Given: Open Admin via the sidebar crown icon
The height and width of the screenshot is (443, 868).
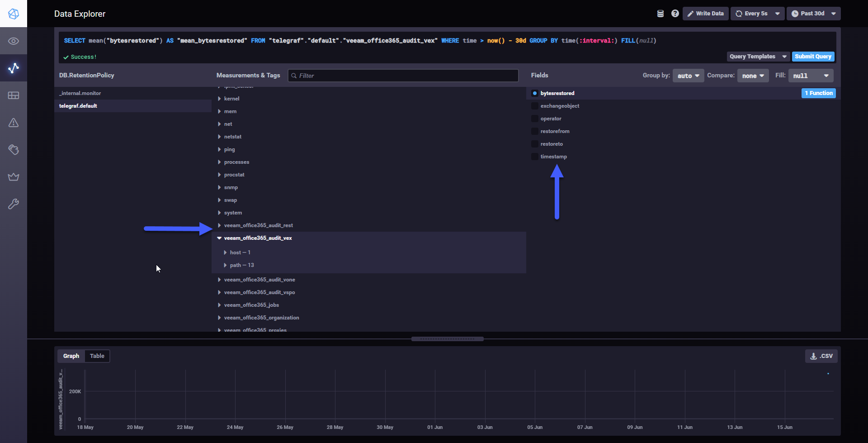Looking at the screenshot, I should (x=14, y=177).
